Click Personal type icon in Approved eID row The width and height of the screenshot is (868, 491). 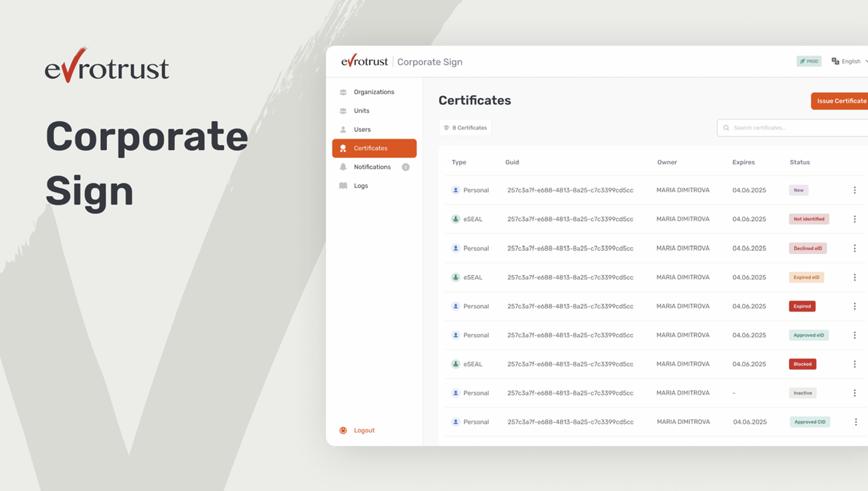pyautogui.click(x=456, y=335)
